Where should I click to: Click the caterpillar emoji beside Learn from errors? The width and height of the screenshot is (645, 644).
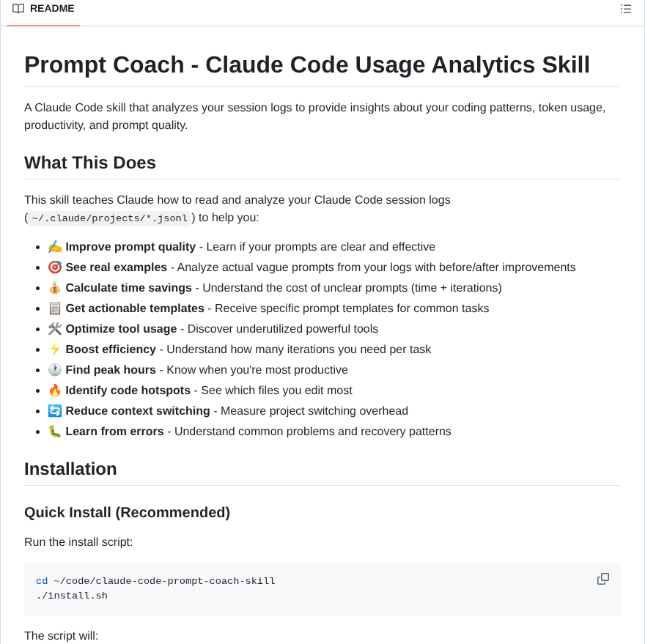[x=54, y=431]
